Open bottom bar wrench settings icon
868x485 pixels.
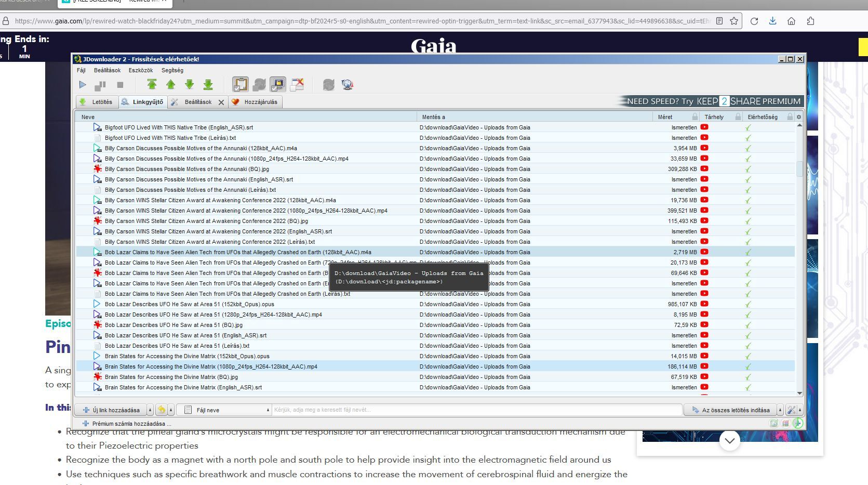[x=791, y=410]
